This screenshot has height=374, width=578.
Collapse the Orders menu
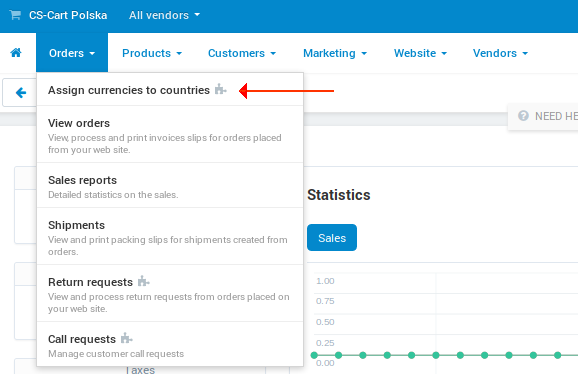(72, 53)
